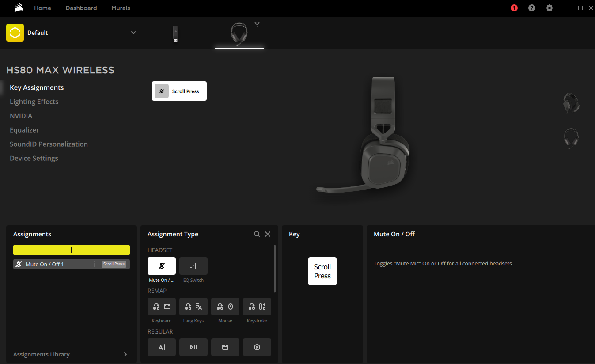This screenshot has width=595, height=364.
Task: Open the help question mark icon
Action: coord(532,8)
